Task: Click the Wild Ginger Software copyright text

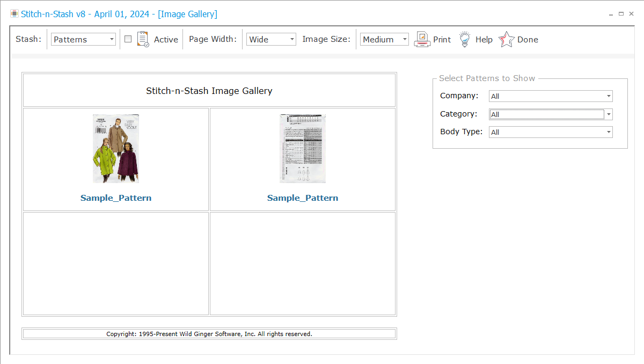Action: pyautogui.click(x=209, y=334)
